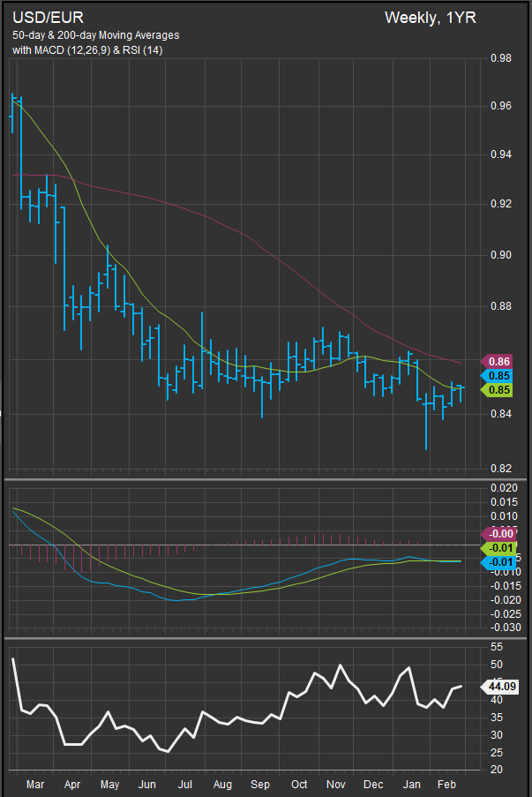Click the Jul label on the time axis

click(x=185, y=784)
